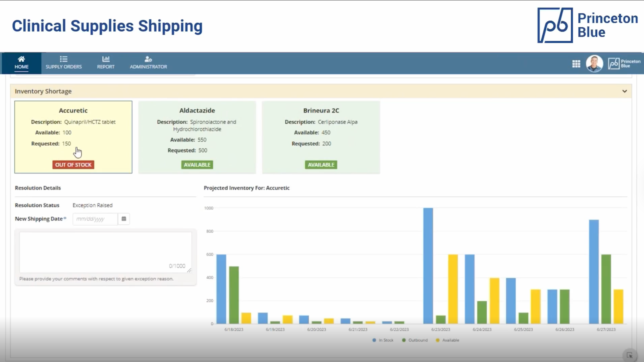Click the 6/27/2023 In Stock blue bar

[x=594, y=272]
